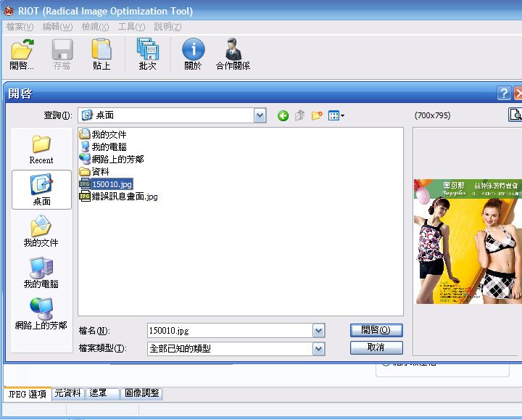Screen dimensions: 522x420
Task: Select Recent in the places sidebar
Action: click(41, 150)
